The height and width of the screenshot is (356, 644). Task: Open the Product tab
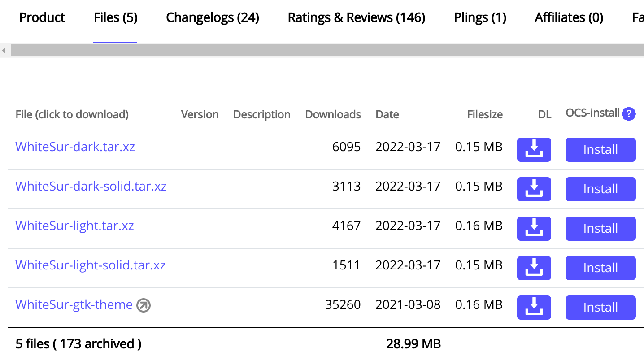click(x=42, y=17)
